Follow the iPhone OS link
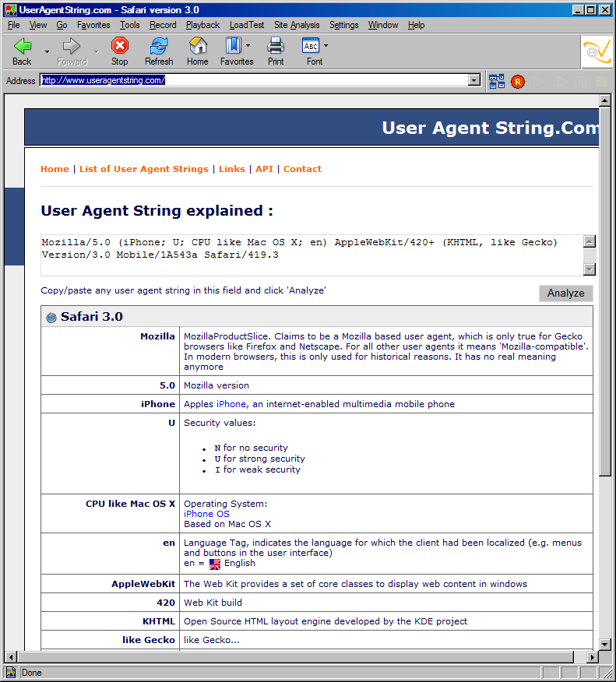This screenshot has height=682, width=616. 206,514
